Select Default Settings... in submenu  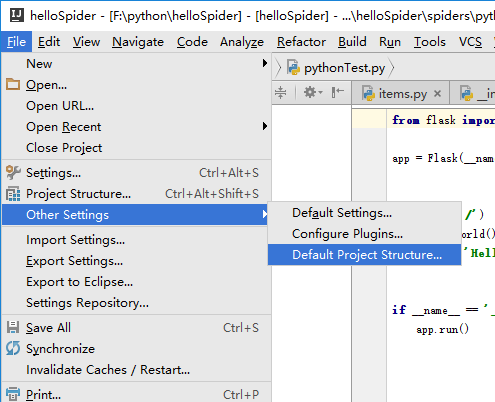click(x=365, y=213)
